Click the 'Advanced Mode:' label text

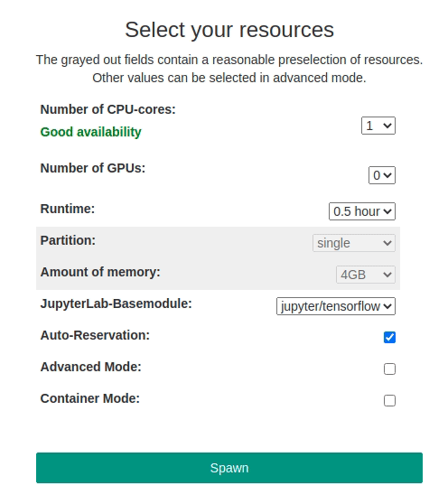91,367
